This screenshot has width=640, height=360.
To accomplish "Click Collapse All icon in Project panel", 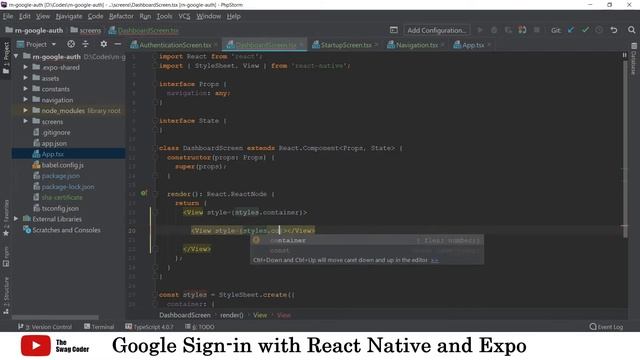I will point(85,44).
